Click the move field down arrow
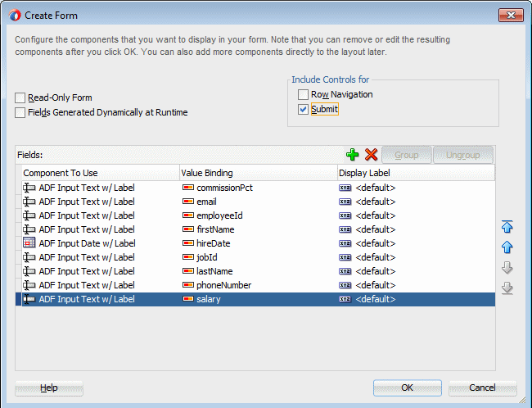 click(x=507, y=267)
